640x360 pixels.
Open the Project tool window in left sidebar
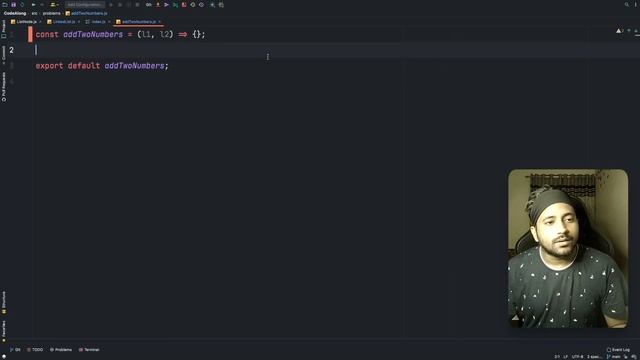point(4,29)
